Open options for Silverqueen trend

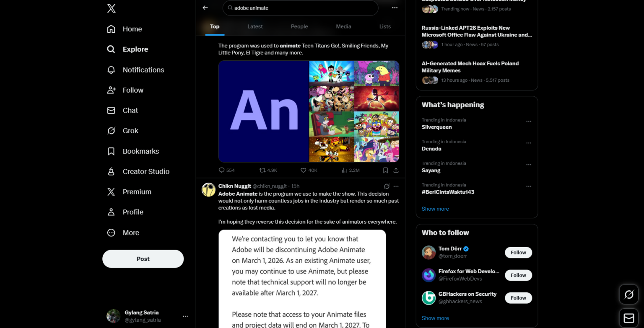[529, 121]
